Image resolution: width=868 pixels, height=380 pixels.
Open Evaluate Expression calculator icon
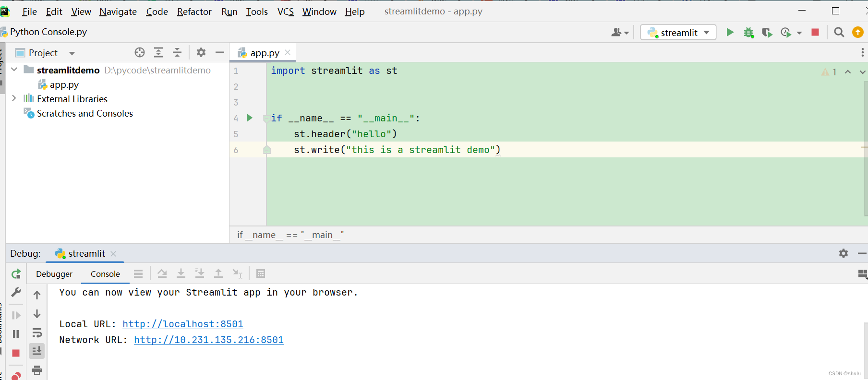point(261,274)
